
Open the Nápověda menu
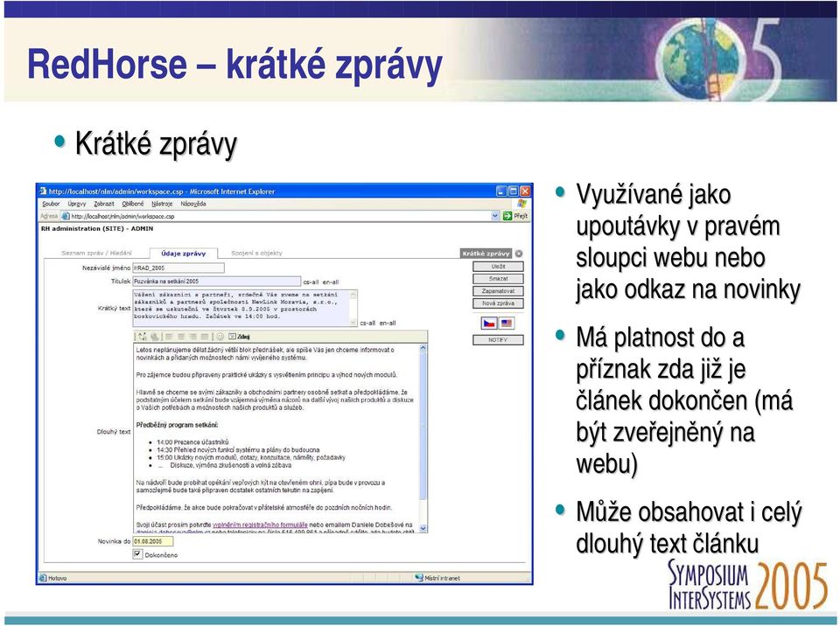tap(192, 204)
